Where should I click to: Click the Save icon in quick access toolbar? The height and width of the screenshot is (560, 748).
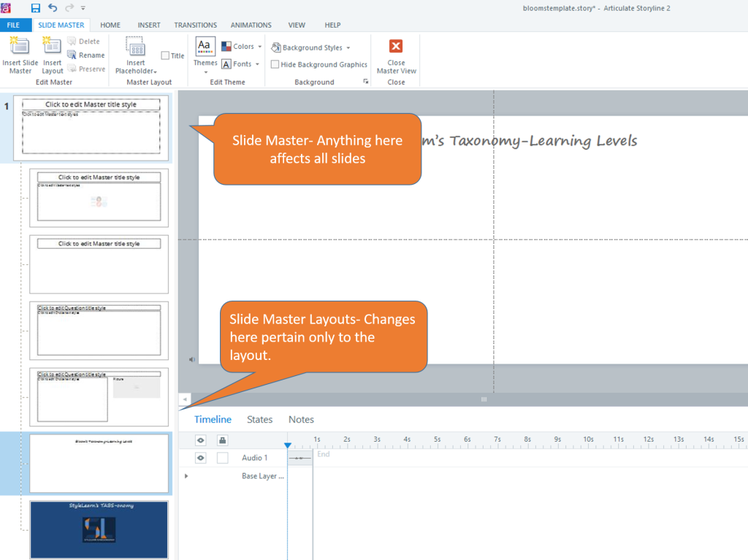[36, 7]
